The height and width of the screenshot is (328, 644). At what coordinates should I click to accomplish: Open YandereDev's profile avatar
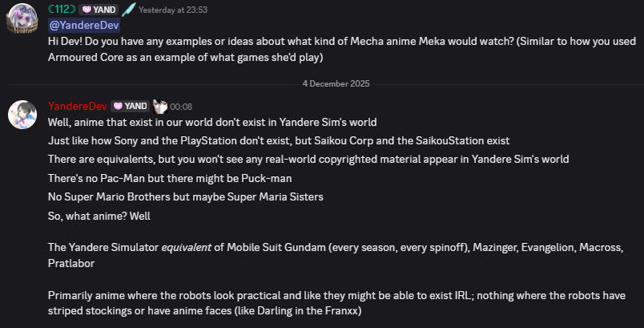point(22,115)
